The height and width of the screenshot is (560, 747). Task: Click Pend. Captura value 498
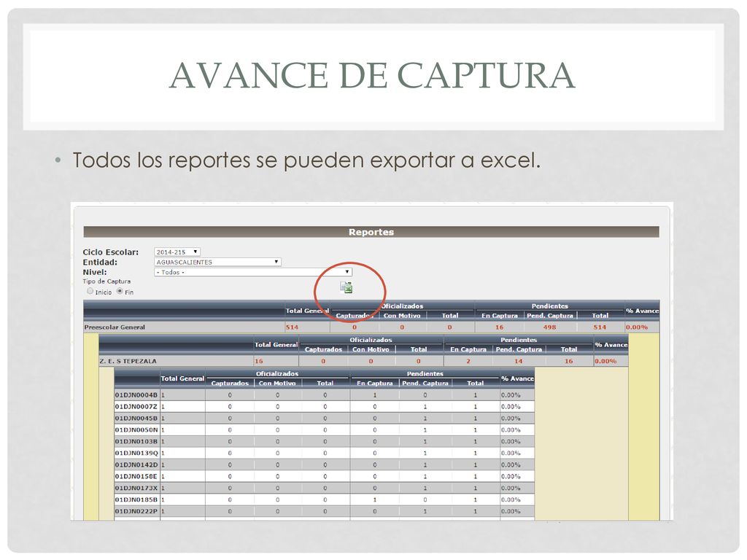[x=549, y=327]
